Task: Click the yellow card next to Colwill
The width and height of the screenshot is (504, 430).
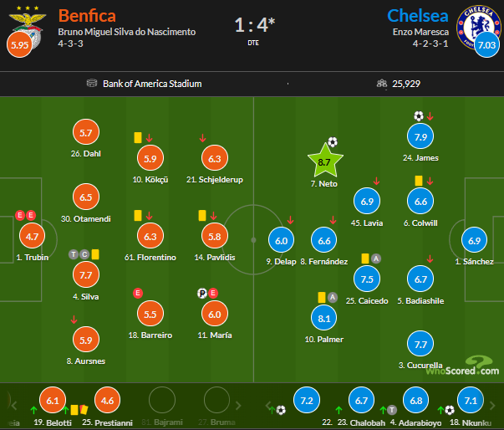Action: pyautogui.click(x=418, y=181)
